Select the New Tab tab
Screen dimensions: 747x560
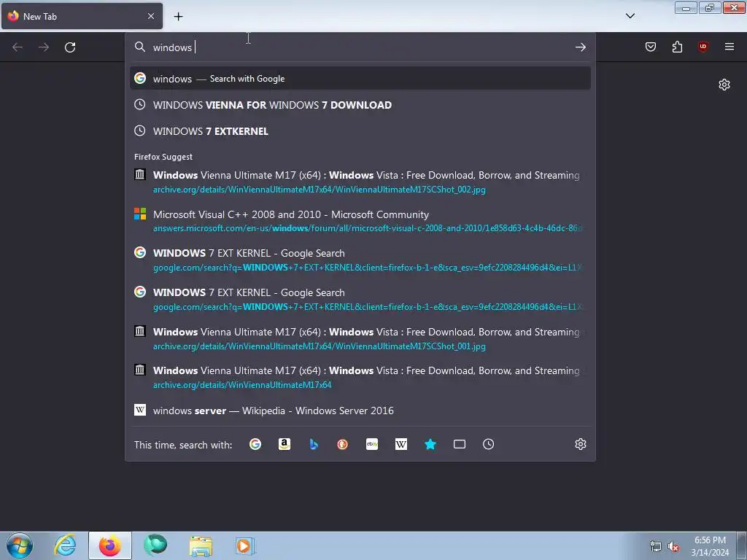click(x=82, y=16)
